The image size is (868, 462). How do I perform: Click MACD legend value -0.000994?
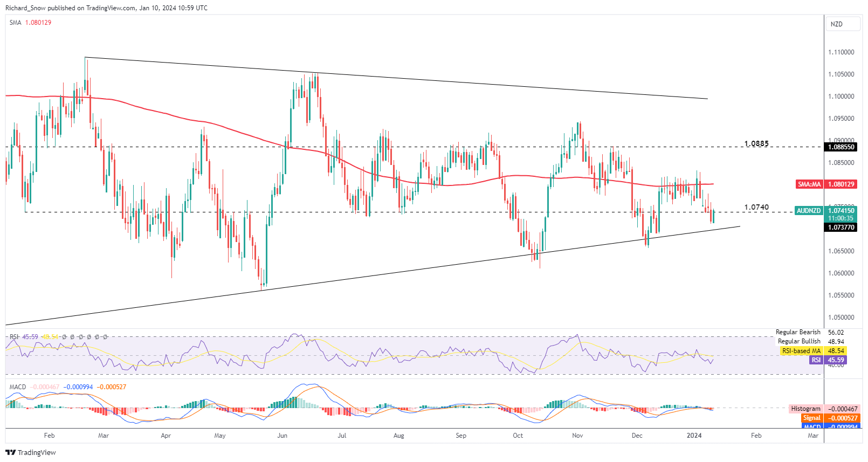[x=78, y=387]
